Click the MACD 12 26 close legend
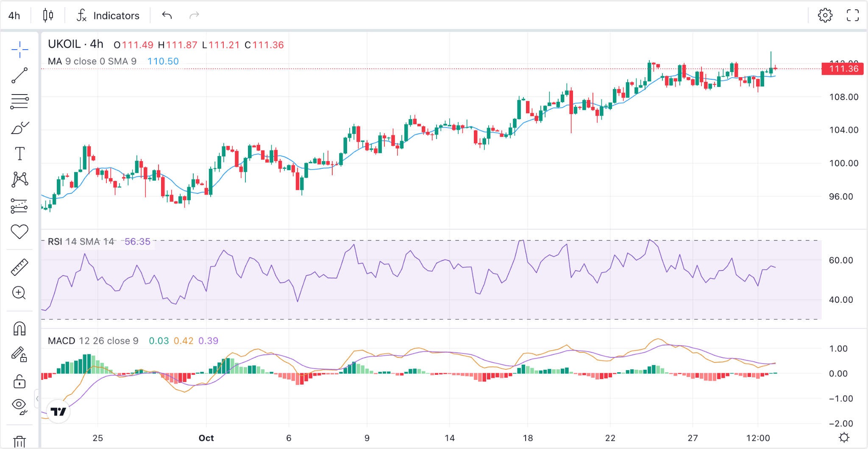This screenshot has width=868, height=449. click(x=93, y=341)
